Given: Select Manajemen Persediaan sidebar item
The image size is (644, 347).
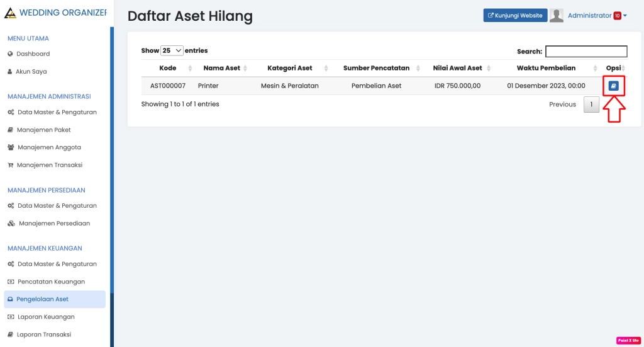Looking at the screenshot, I should pyautogui.click(x=54, y=224).
